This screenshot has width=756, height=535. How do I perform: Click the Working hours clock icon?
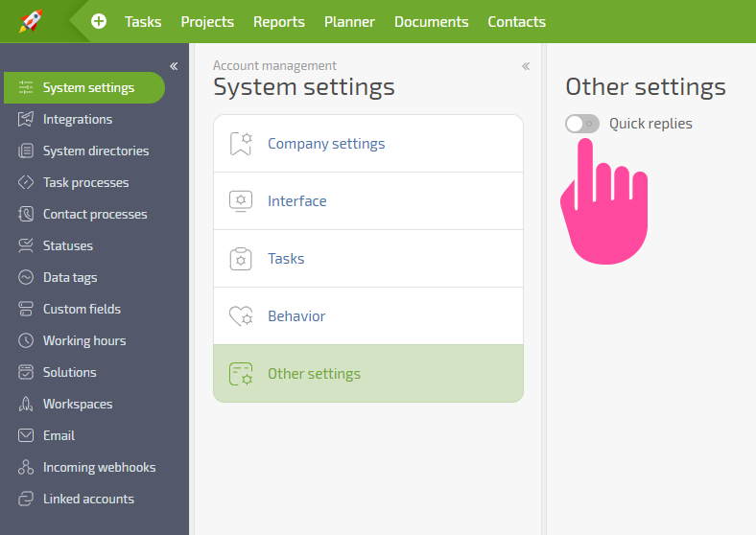click(26, 340)
